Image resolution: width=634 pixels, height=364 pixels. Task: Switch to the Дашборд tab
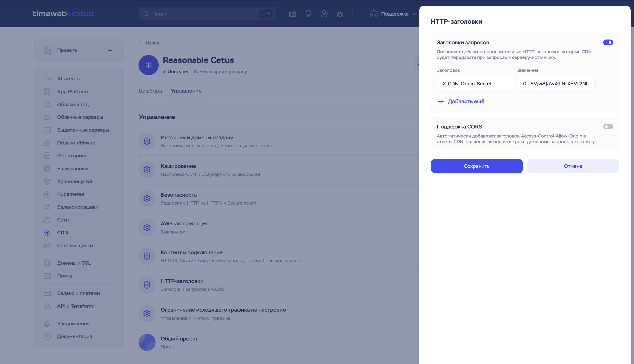coord(150,91)
